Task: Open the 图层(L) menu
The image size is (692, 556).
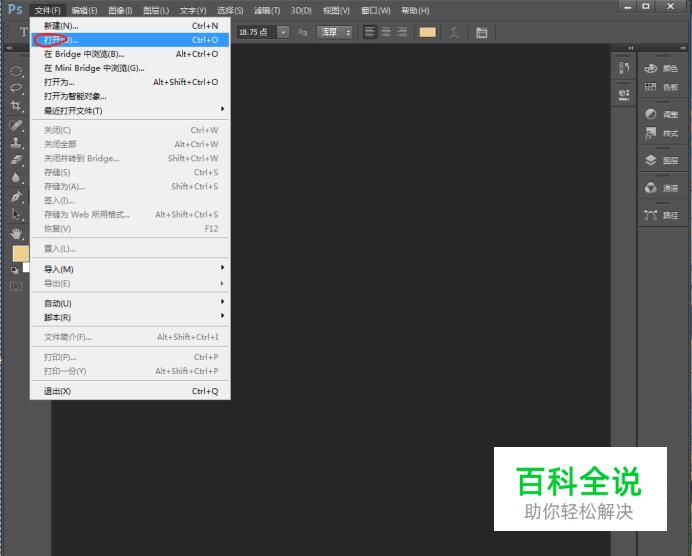Action: (156, 11)
